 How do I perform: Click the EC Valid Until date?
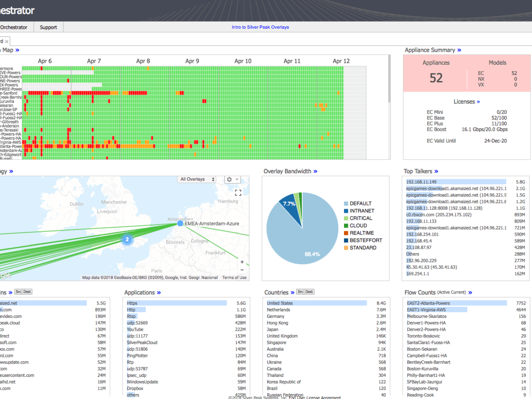496,141
